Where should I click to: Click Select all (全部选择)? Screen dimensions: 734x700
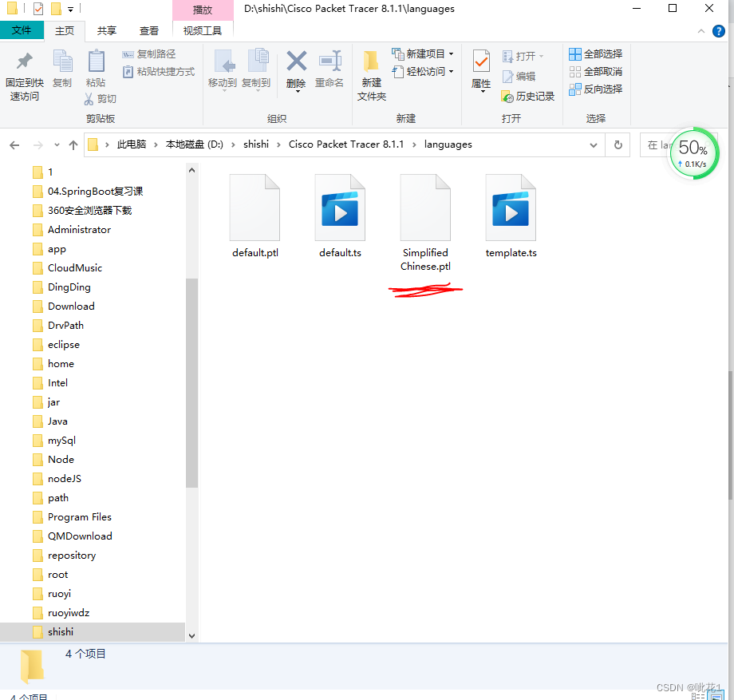point(595,54)
